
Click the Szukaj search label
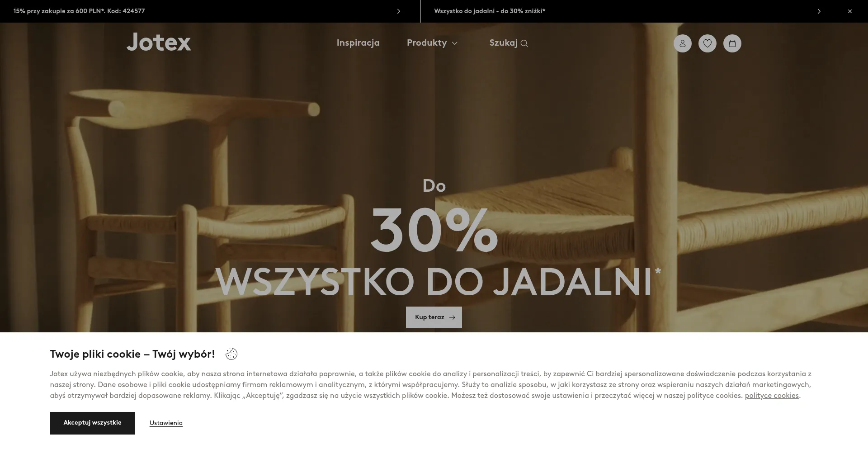click(x=503, y=43)
